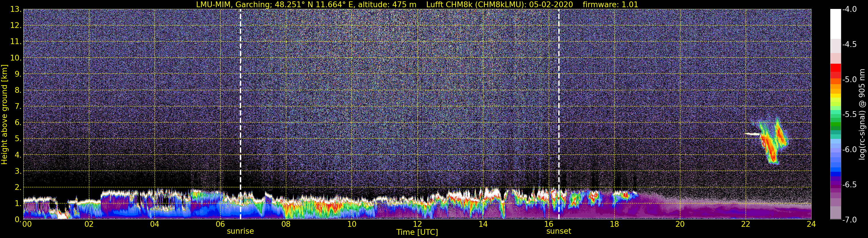Click the height axis tick label '10.'
The height and width of the screenshot is (238, 868).
point(16,58)
